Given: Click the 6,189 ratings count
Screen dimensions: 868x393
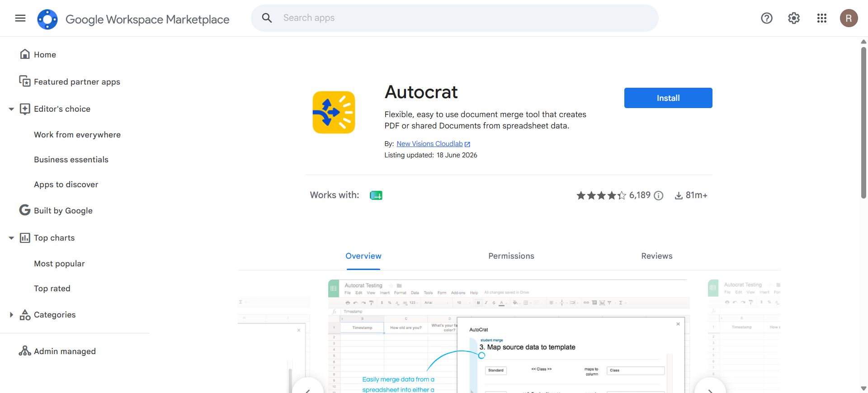Looking at the screenshot, I should [x=640, y=195].
